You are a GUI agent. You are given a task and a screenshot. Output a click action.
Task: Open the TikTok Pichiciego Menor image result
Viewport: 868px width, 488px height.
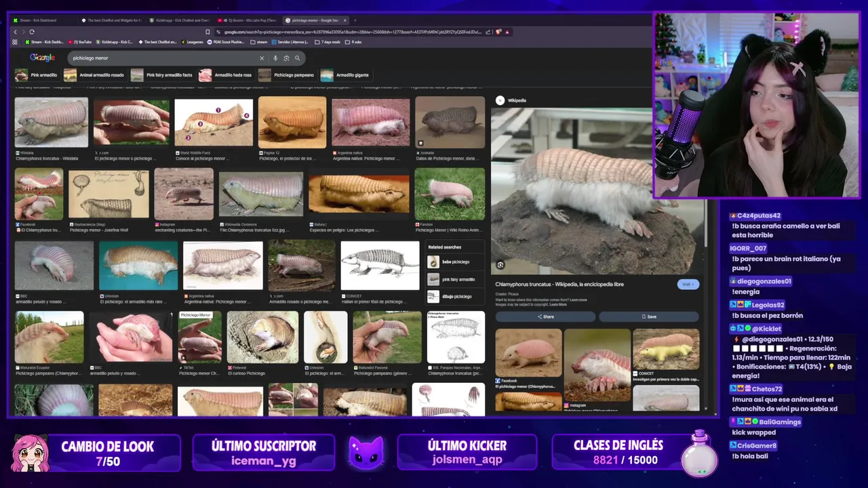pyautogui.click(x=200, y=338)
